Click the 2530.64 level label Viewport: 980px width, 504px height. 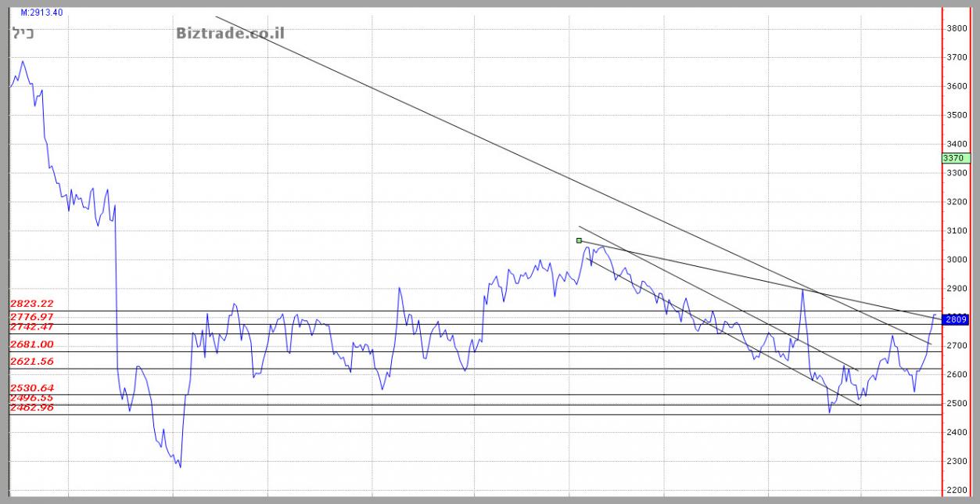(x=31, y=388)
